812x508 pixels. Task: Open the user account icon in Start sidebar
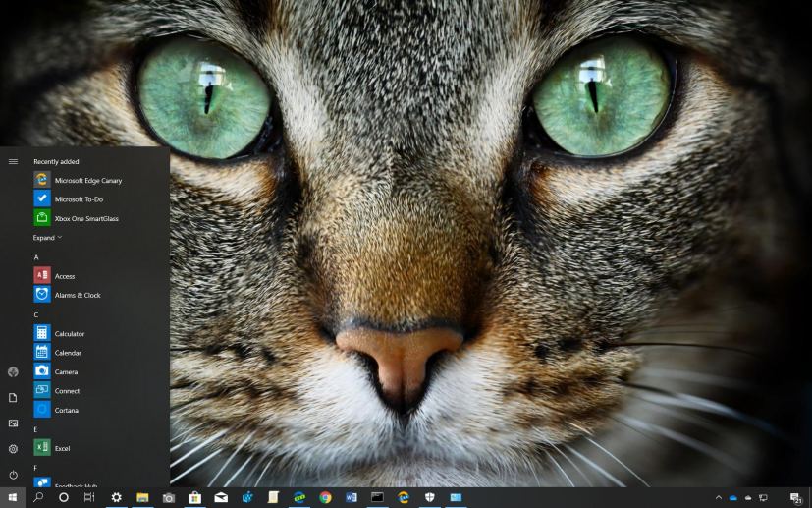point(14,371)
